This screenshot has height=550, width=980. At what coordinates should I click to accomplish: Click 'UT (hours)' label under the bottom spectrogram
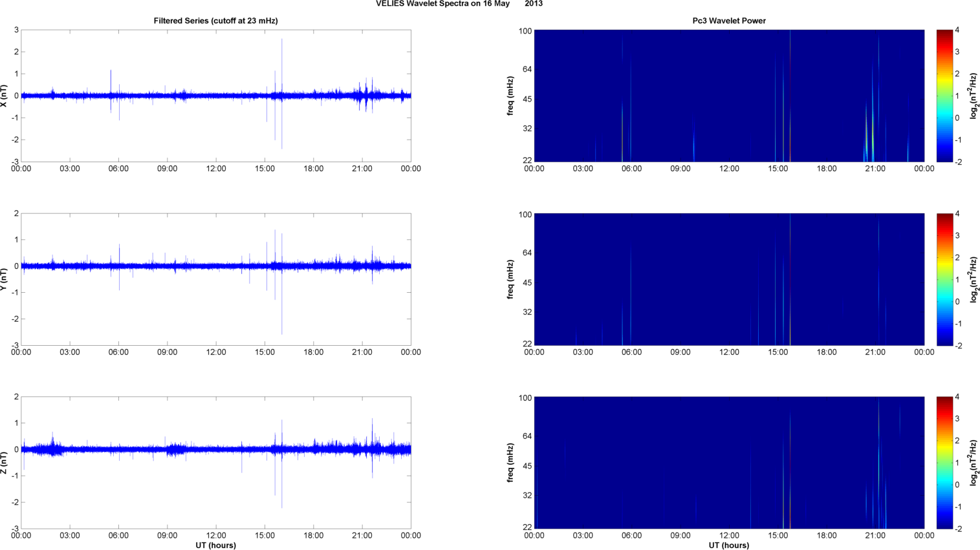tap(729, 545)
